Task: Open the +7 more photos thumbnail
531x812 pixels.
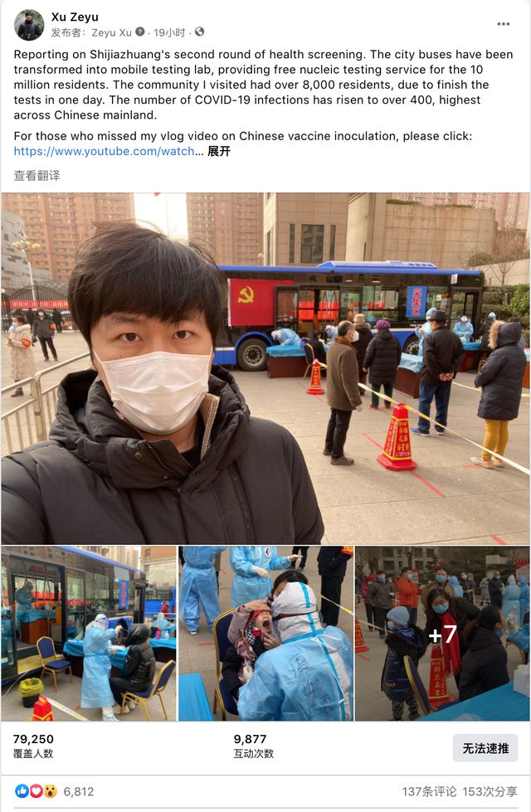Action: [442, 634]
